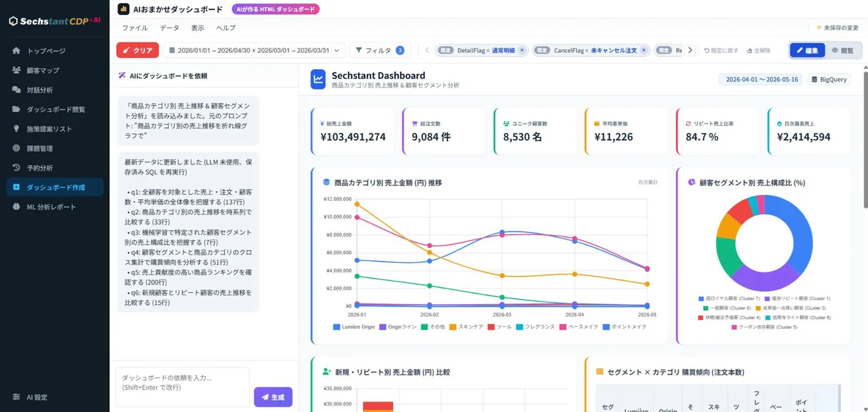Open the フィルタ filter dropdown
This screenshot has width=868, height=412.
point(379,50)
